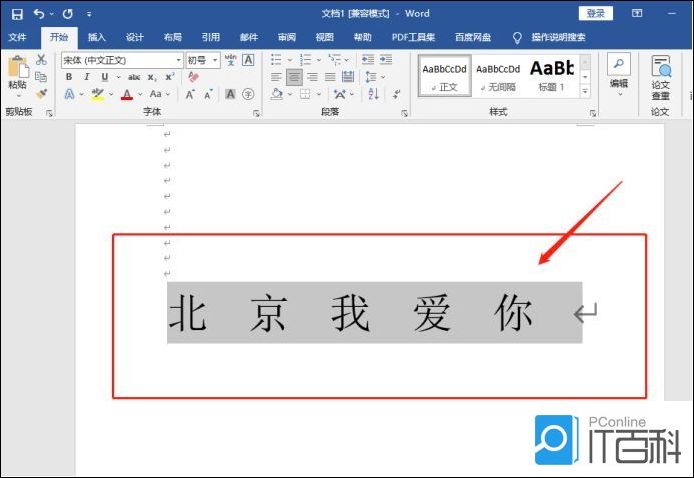Switch to the PDF工具集 tab
Screen dimensions: 694x478
pos(413,37)
